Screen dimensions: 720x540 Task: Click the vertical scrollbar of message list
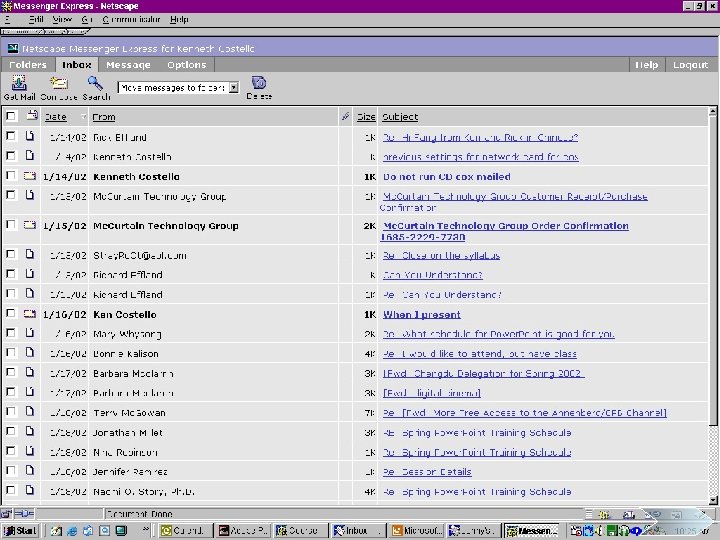712,300
